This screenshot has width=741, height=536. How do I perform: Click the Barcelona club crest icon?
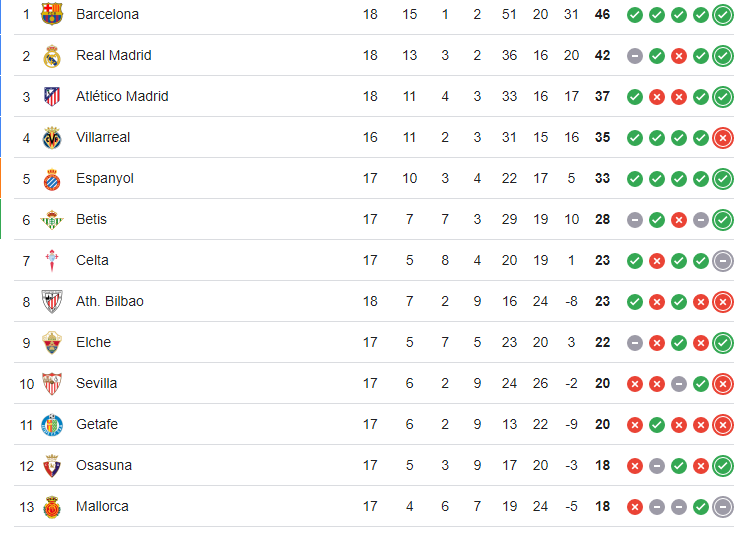51,14
